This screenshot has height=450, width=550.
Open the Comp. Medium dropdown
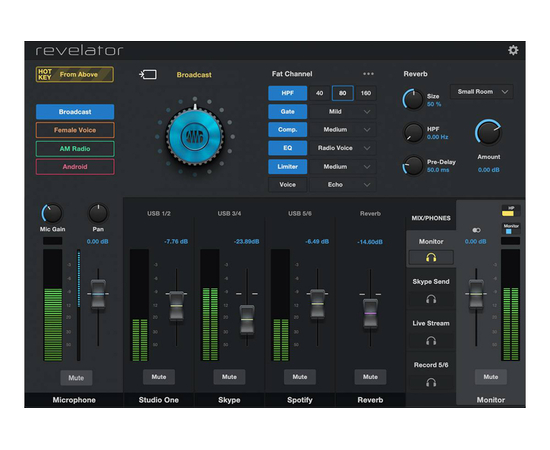click(x=343, y=130)
